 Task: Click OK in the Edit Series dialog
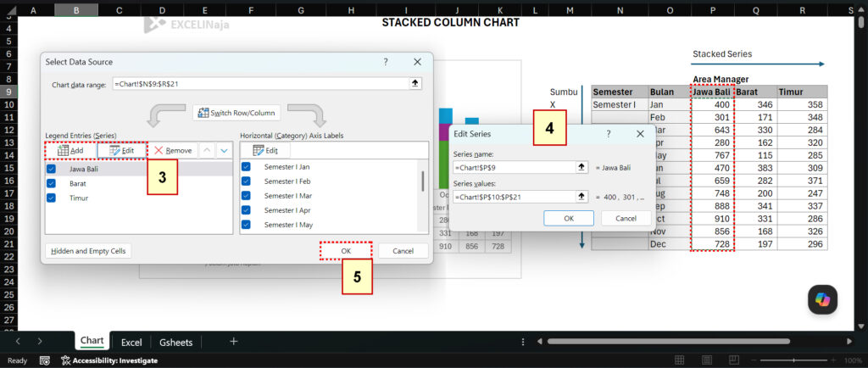click(x=569, y=218)
